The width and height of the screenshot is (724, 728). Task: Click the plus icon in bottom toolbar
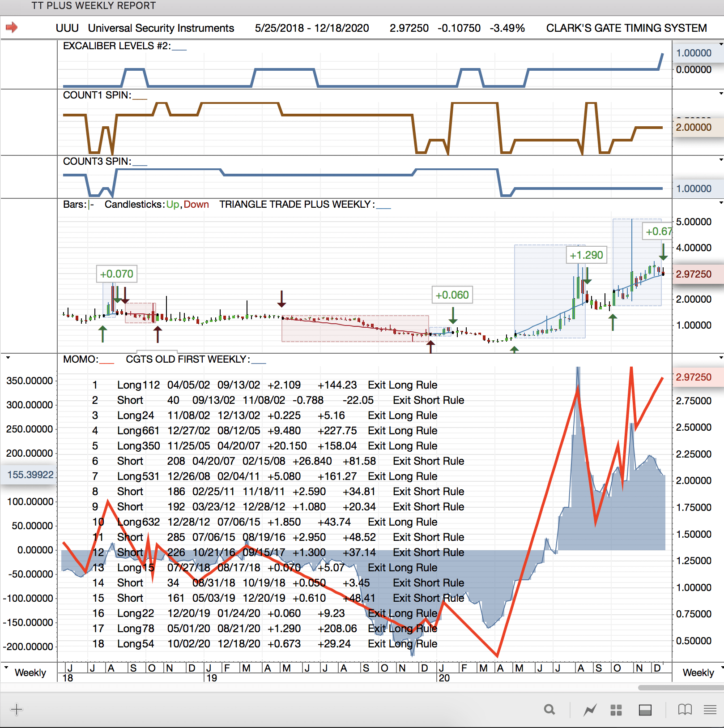pos(17,709)
